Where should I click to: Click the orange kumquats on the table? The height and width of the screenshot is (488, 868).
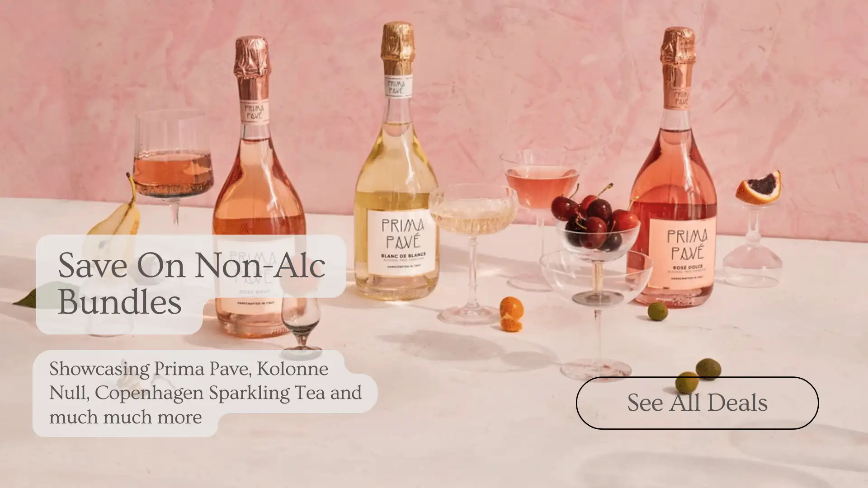coord(511,314)
